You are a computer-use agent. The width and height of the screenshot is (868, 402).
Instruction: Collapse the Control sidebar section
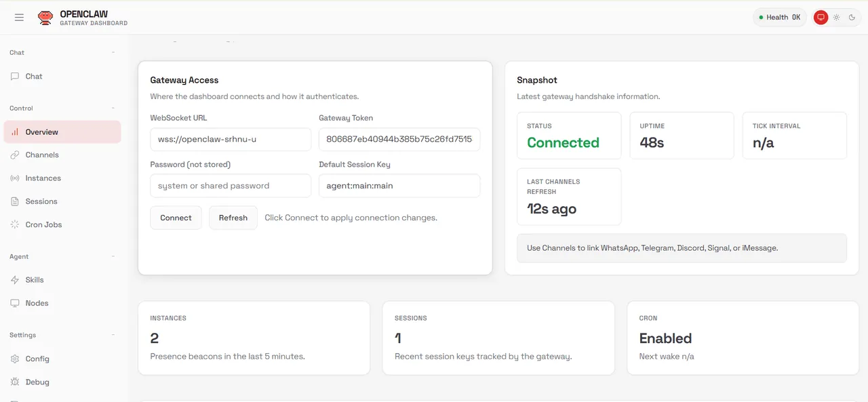pos(113,108)
